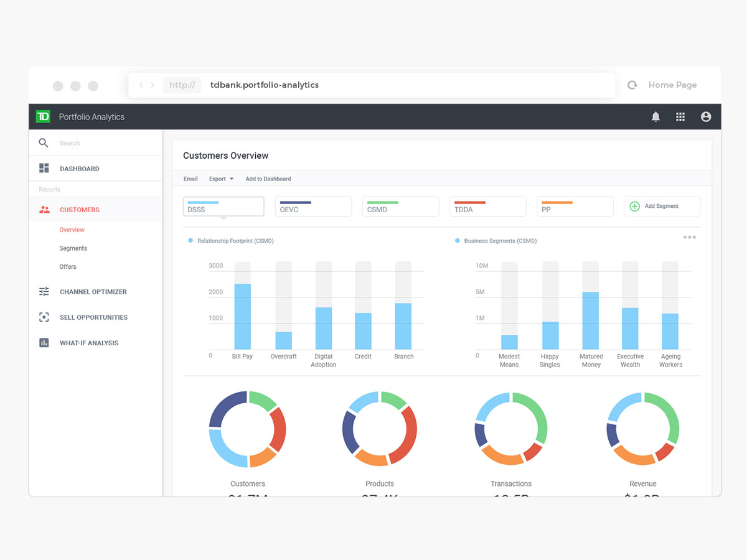Click the TD bank logo

tap(43, 117)
